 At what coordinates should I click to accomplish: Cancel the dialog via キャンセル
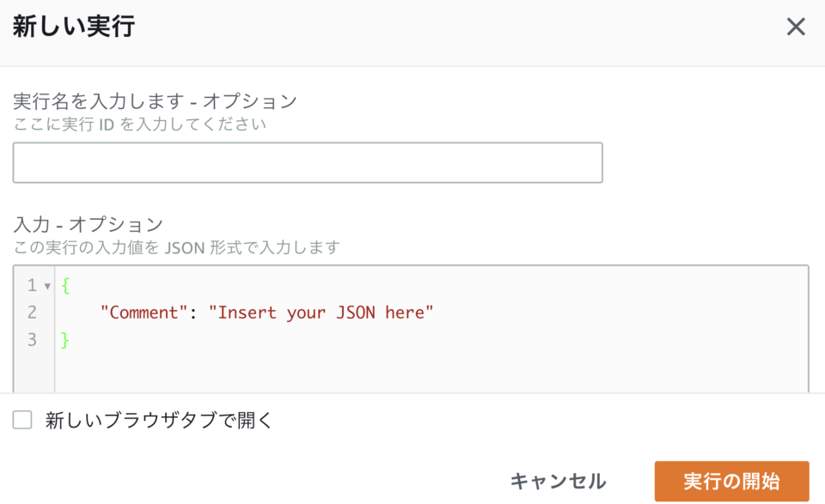(557, 481)
